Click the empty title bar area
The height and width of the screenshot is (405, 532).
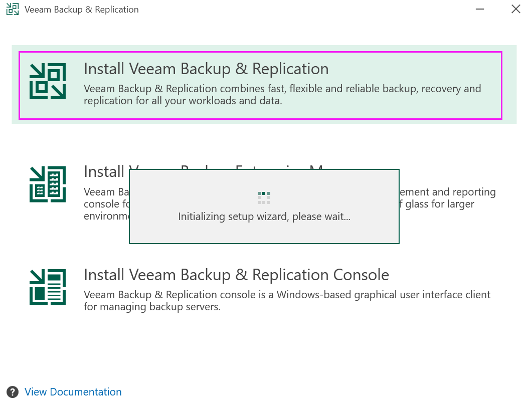pyautogui.click(x=301, y=10)
